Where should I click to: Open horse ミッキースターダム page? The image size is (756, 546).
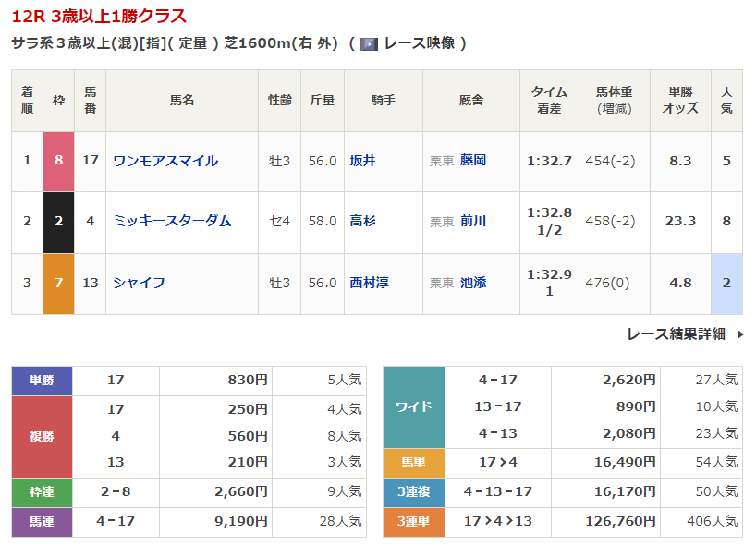click(x=172, y=222)
